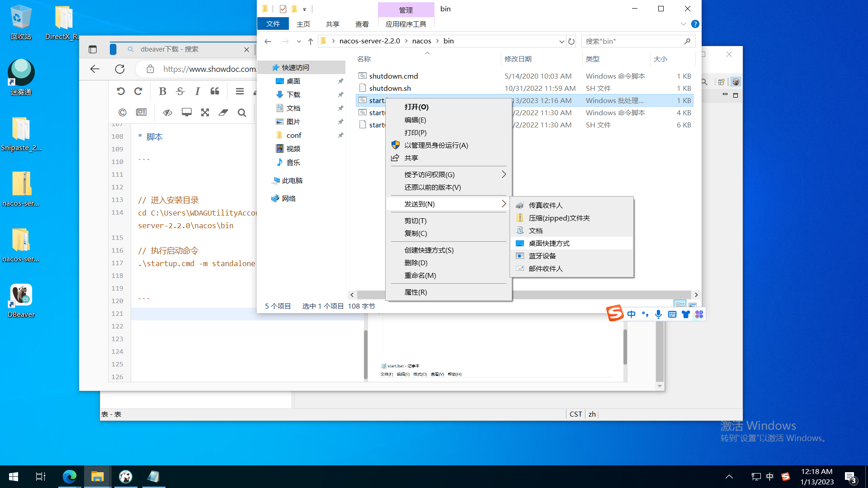Click the browser URL address field
The height and width of the screenshot is (488, 868).
[209, 69]
